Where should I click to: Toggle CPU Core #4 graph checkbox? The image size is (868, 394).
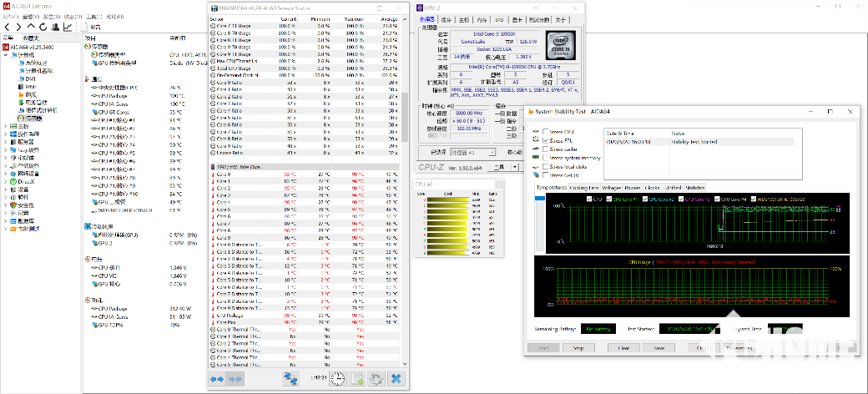pyautogui.click(x=718, y=200)
